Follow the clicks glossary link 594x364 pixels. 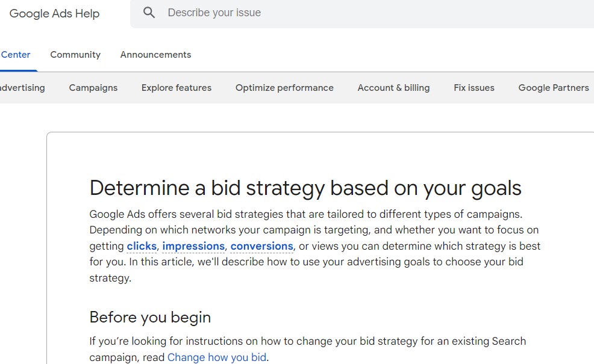click(x=142, y=246)
